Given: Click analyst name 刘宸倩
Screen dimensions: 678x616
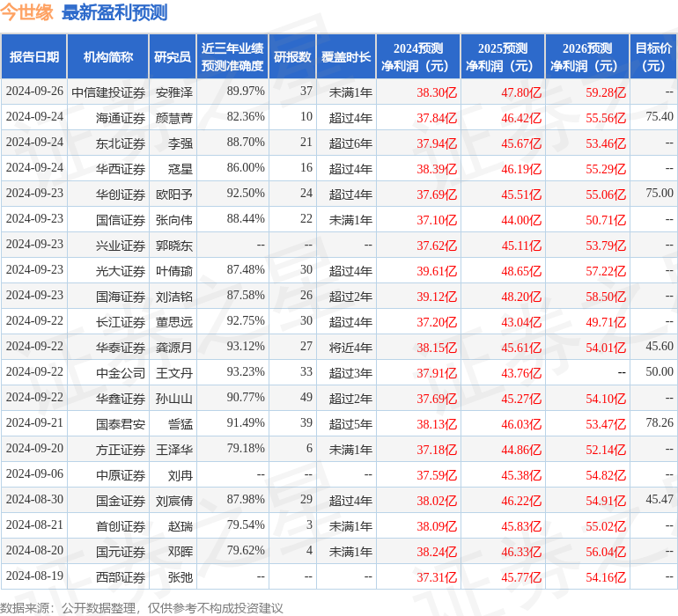Looking at the screenshot, I should pyautogui.click(x=173, y=500).
